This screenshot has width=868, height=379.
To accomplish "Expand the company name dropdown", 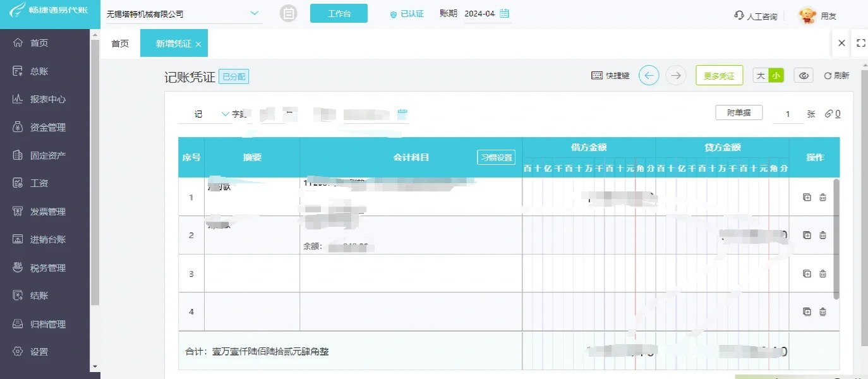I will [x=254, y=12].
